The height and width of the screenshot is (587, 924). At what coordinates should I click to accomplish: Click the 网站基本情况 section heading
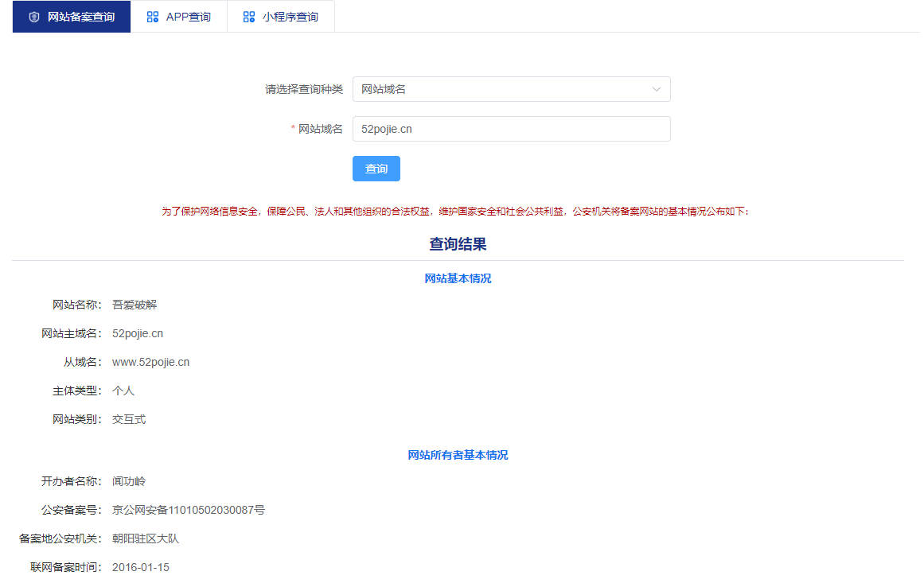pos(458,278)
